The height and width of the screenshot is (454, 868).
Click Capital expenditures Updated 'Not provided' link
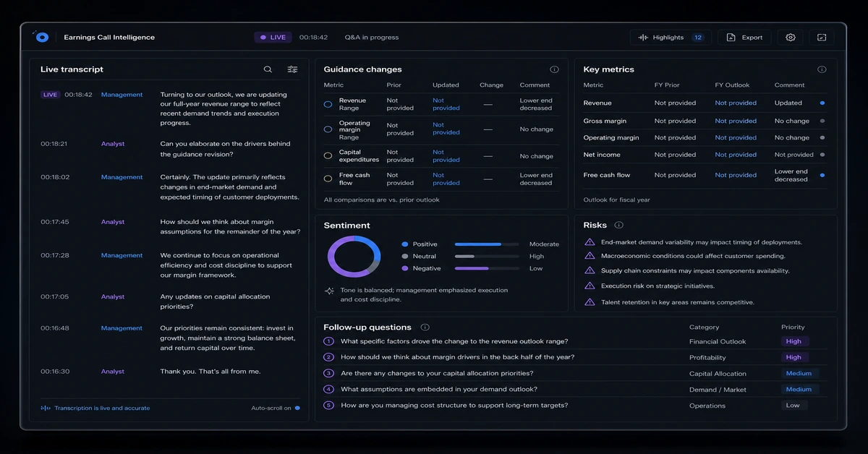[446, 156]
